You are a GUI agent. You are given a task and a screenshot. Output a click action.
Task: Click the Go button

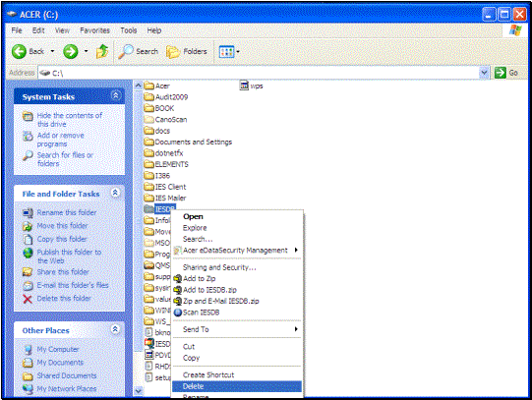tap(506, 73)
